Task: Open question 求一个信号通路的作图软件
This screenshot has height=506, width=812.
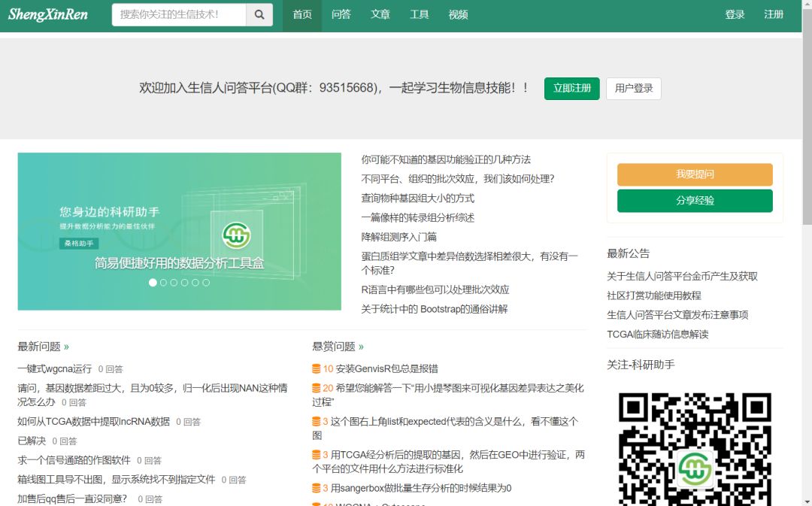Action: 74,460
